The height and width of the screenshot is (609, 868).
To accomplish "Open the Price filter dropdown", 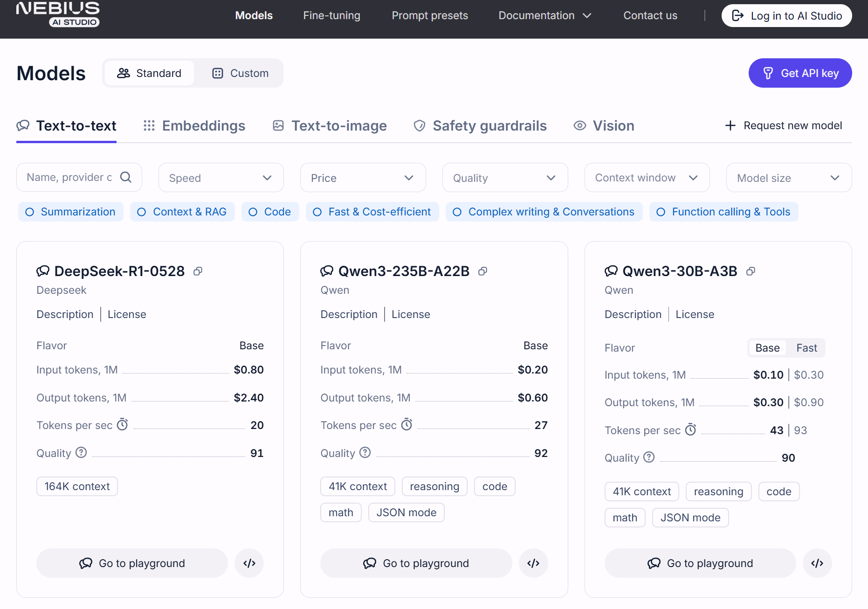I will [363, 178].
